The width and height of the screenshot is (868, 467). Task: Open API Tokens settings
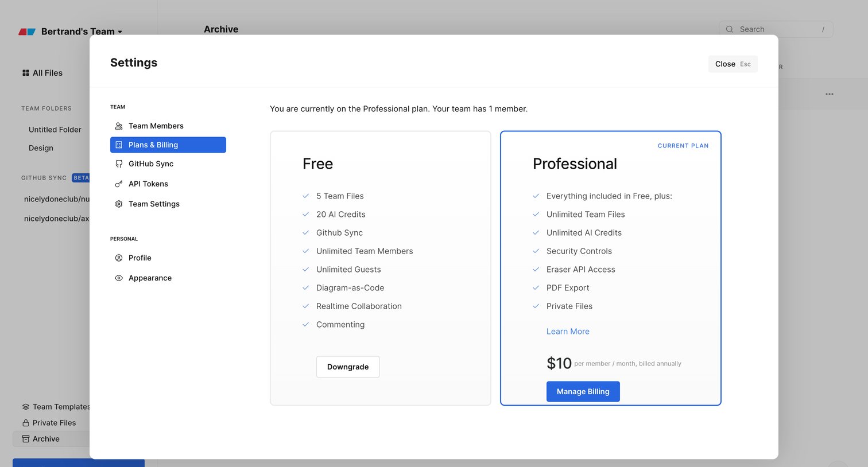pyautogui.click(x=168, y=184)
